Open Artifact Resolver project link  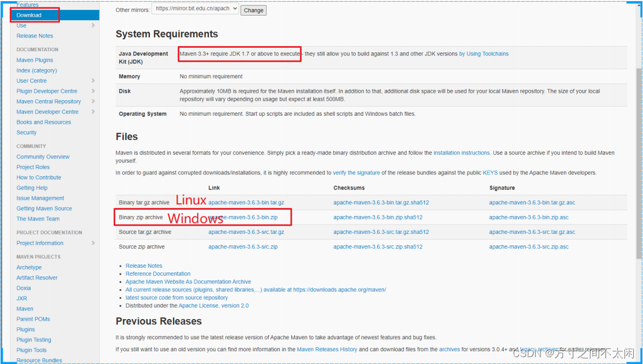tap(37, 278)
